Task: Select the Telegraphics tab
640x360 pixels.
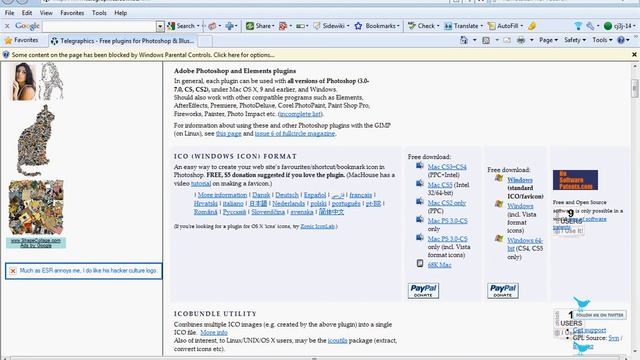Action: [x=122, y=41]
